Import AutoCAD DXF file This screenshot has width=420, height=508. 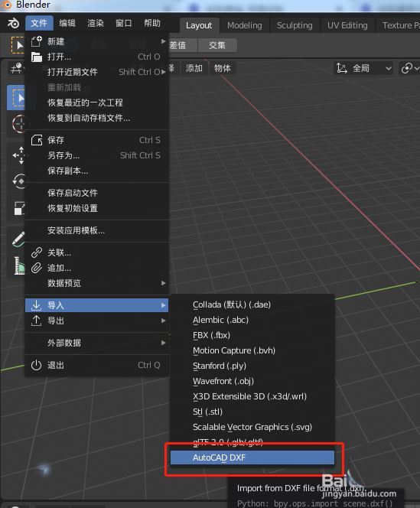click(252, 458)
